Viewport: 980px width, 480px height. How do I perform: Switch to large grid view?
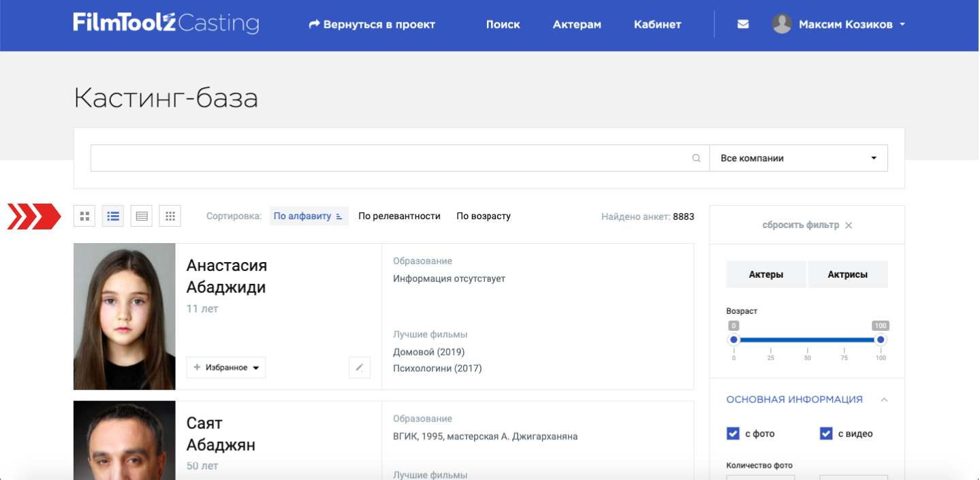pos(84,216)
